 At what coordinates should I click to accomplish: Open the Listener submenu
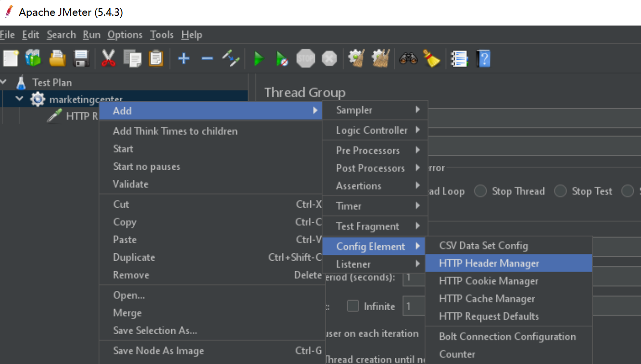pyautogui.click(x=375, y=264)
